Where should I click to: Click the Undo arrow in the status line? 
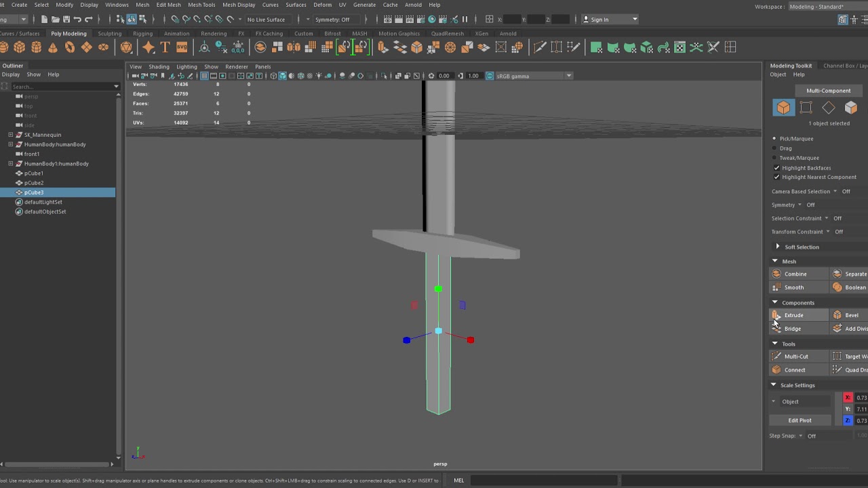coord(77,19)
